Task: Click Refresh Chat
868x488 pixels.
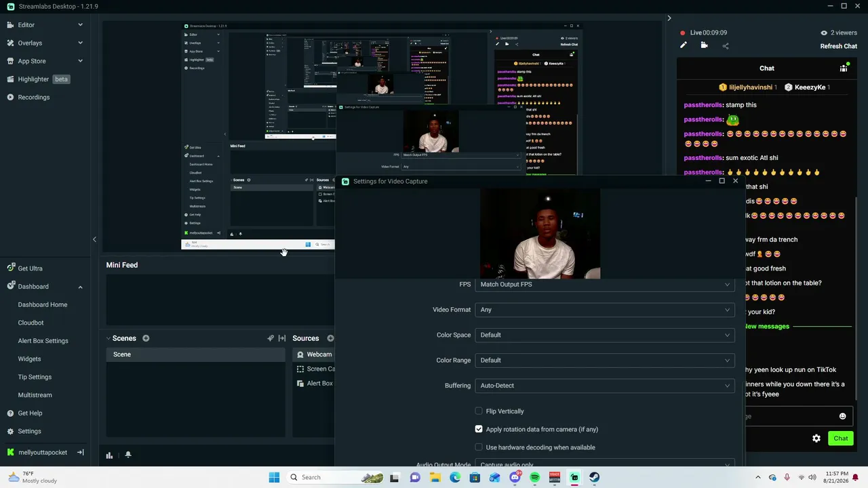Action: 839,46
